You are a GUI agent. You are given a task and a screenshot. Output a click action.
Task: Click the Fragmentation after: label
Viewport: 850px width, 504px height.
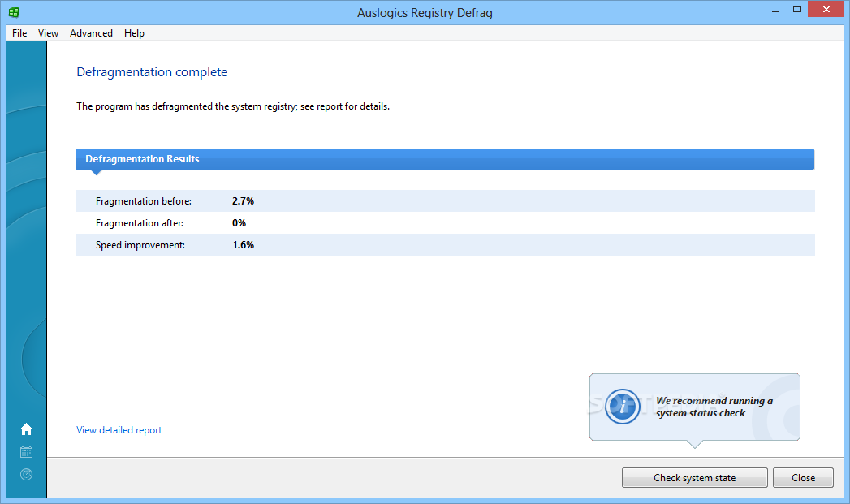(x=140, y=222)
